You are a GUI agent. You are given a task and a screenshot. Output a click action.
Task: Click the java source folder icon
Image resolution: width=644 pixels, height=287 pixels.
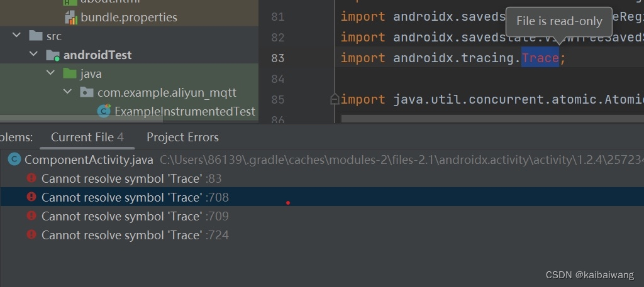point(70,74)
